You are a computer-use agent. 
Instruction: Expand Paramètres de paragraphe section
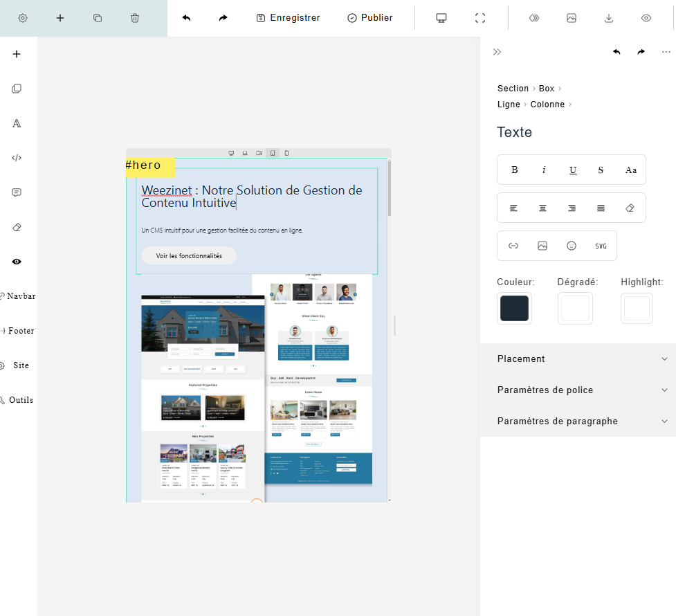click(578, 421)
